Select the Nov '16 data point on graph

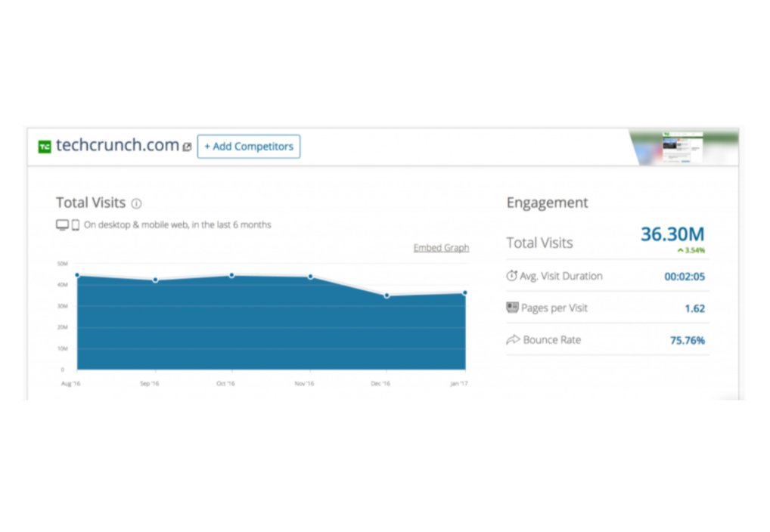(310, 277)
